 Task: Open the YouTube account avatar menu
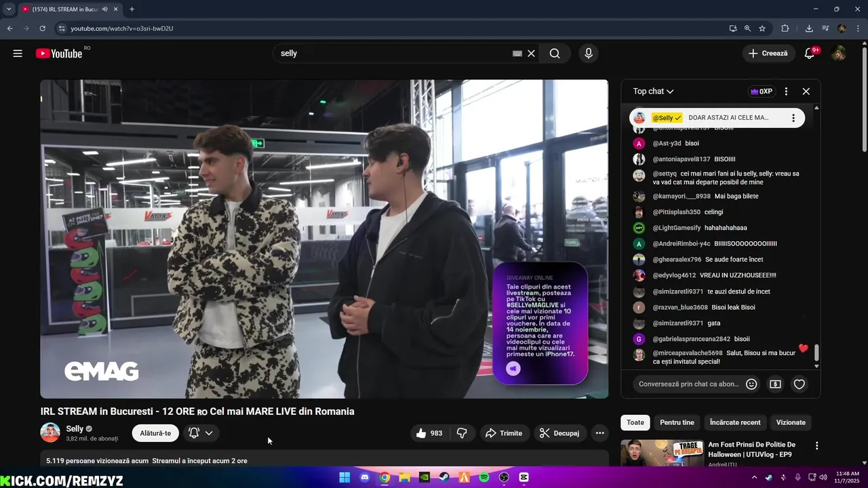point(839,54)
